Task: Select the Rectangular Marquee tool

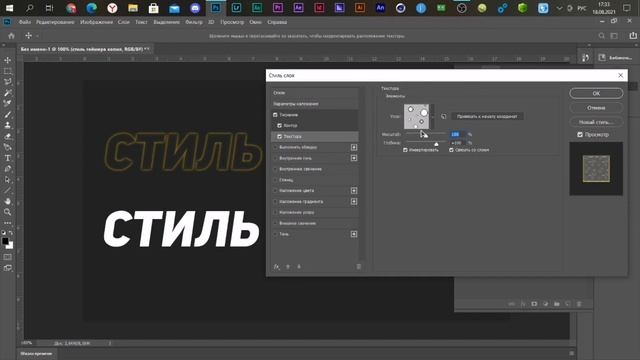Action: (7, 71)
